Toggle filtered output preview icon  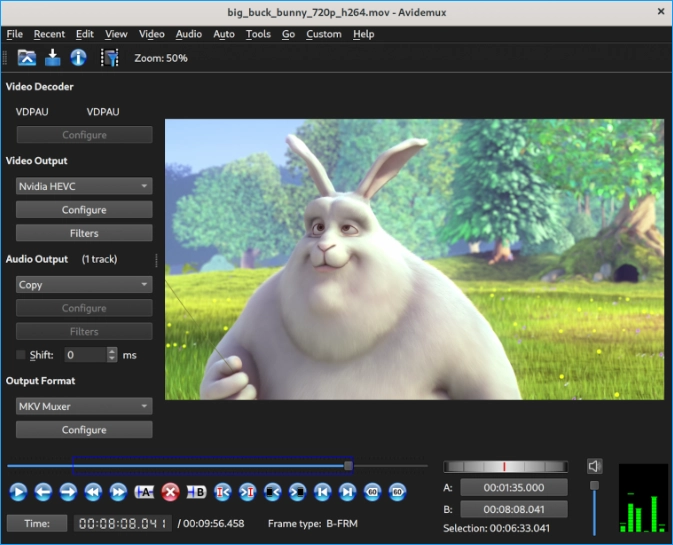click(x=109, y=58)
